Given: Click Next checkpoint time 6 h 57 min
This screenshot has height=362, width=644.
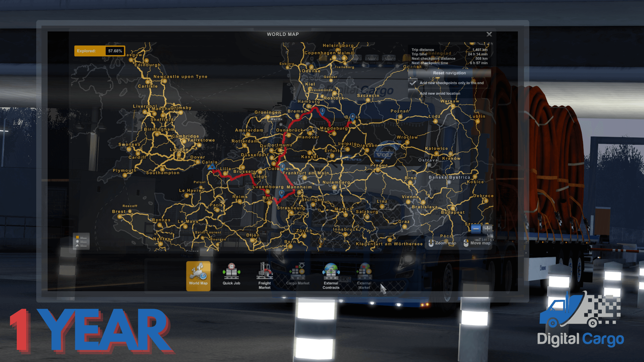Looking at the screenshot, I should tap(479, 63).
